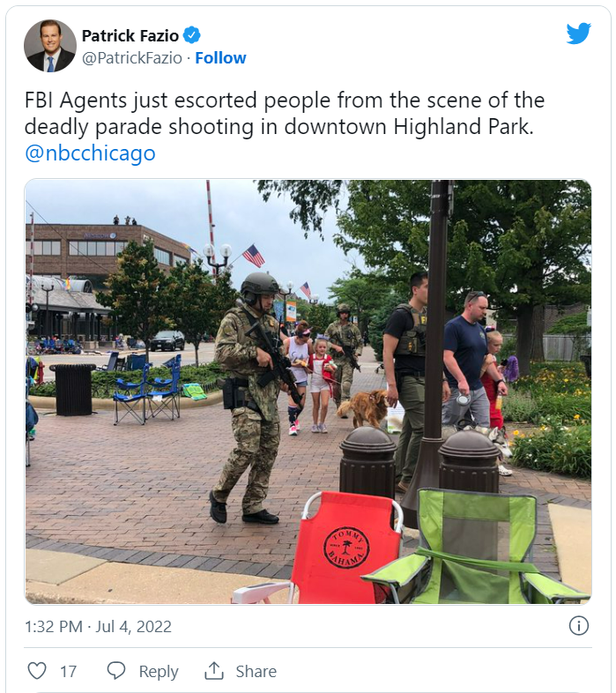Open the tweet timestamp 1:32 PM Jul 4, 2022
Viewport: 616px width, 693px height.
[98, 626]
